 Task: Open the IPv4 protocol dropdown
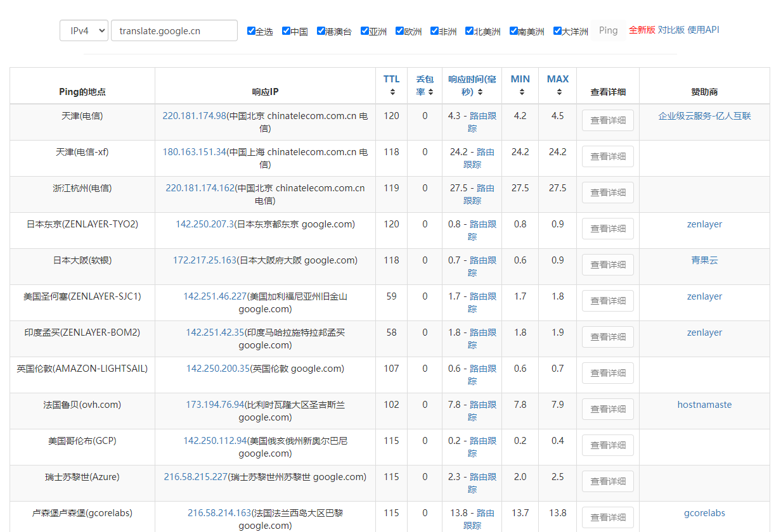click(x=84, y=30)
